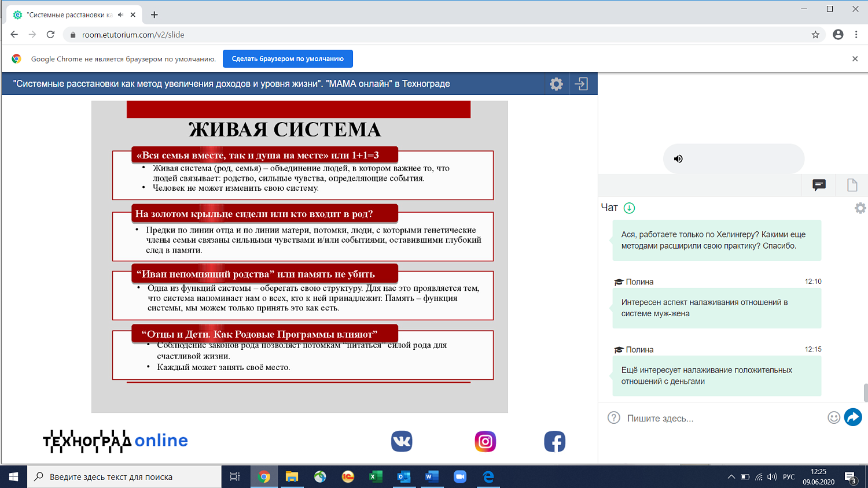Viewport: 868px width, 488px height.
Task: Click Полина's message about деньгами
Action: [716, 376]
